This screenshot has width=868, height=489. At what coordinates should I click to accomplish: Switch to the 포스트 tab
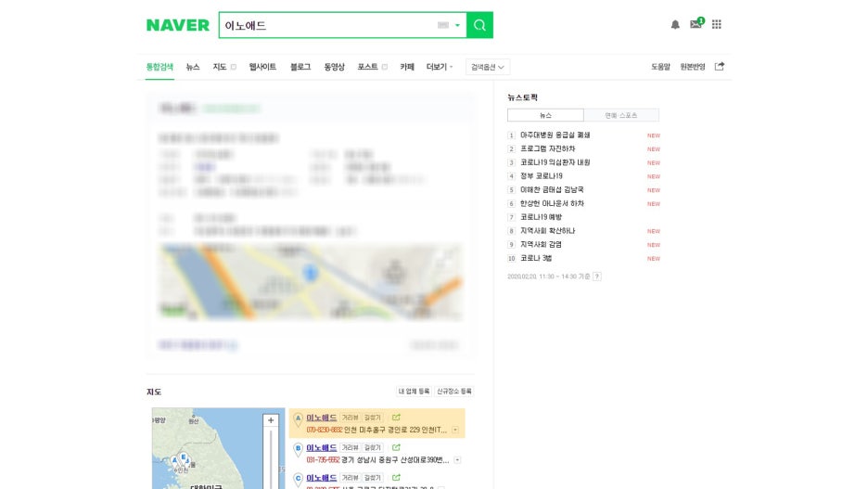click(x=367, y=67)
